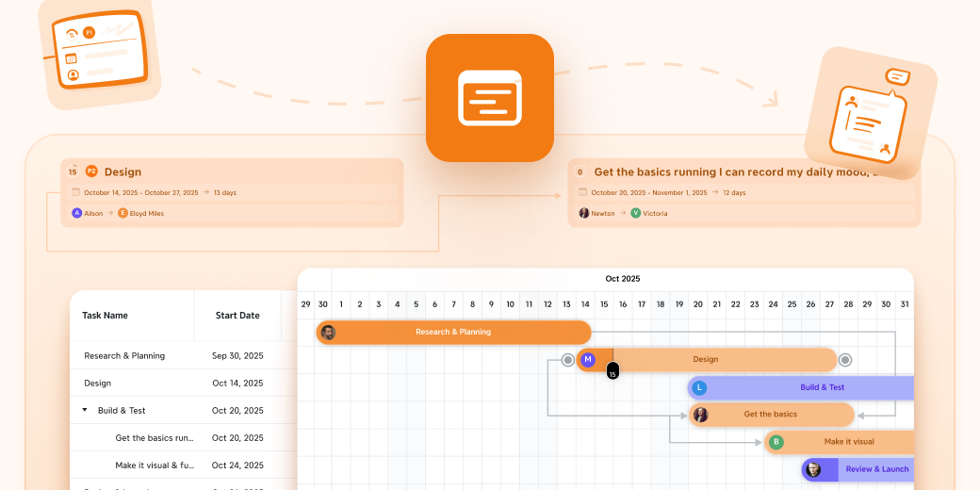Click the orange Gantt app icon
The height and width of the screenshot is (490, 980).
click(490, 97)
